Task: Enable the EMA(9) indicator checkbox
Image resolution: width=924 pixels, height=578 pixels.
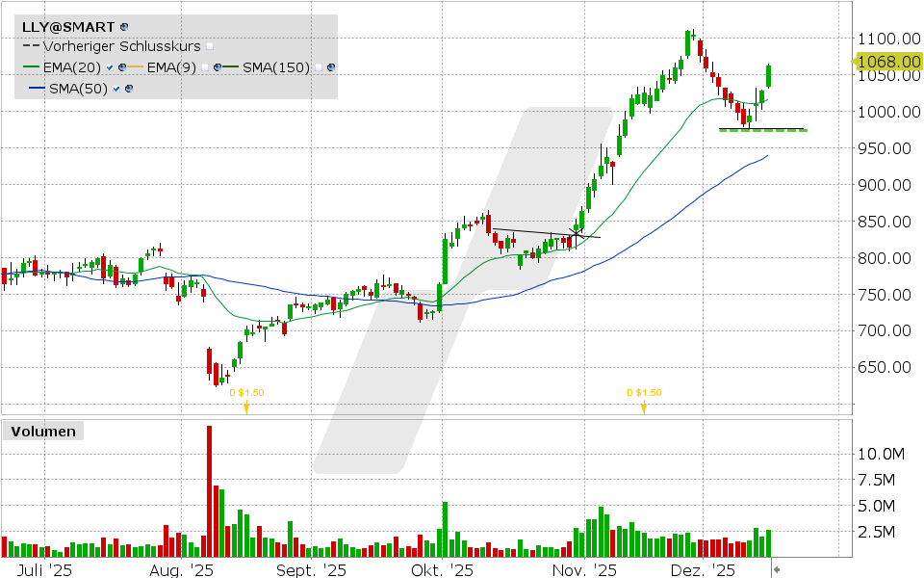Action: pos(205,67)
